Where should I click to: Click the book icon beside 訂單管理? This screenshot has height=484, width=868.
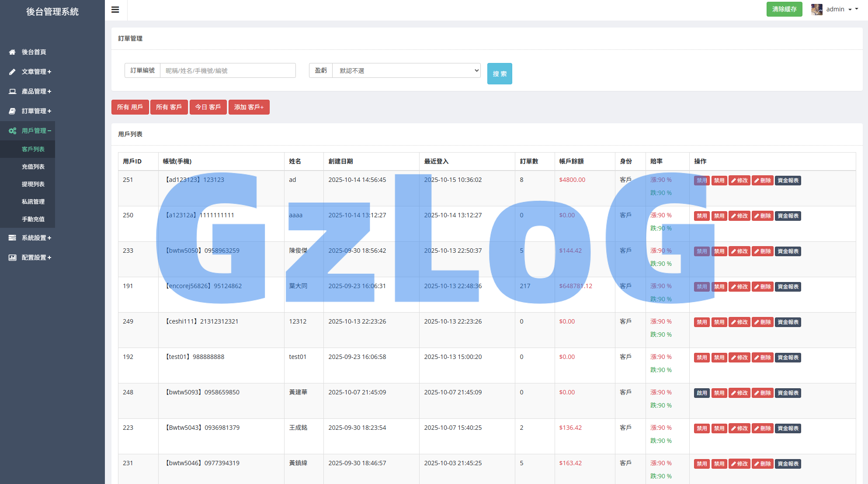pos(12,111)
